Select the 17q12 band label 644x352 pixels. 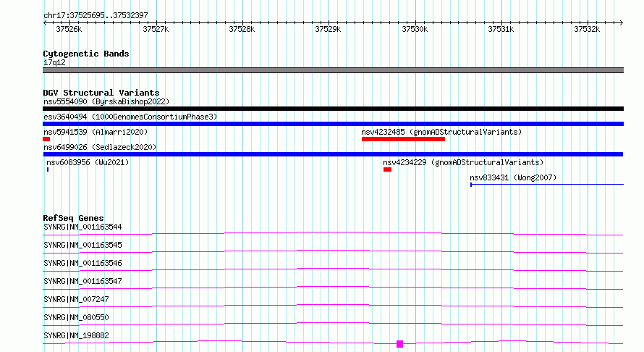(x=54, y=62)
